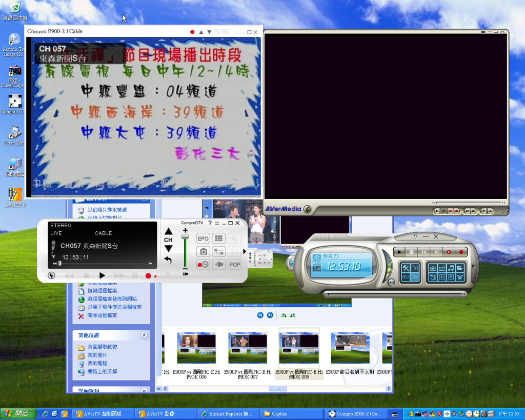Click the music note icon on AVerTV
The height and width of the screenshot is (420, 525).
(x=451, y=268)
